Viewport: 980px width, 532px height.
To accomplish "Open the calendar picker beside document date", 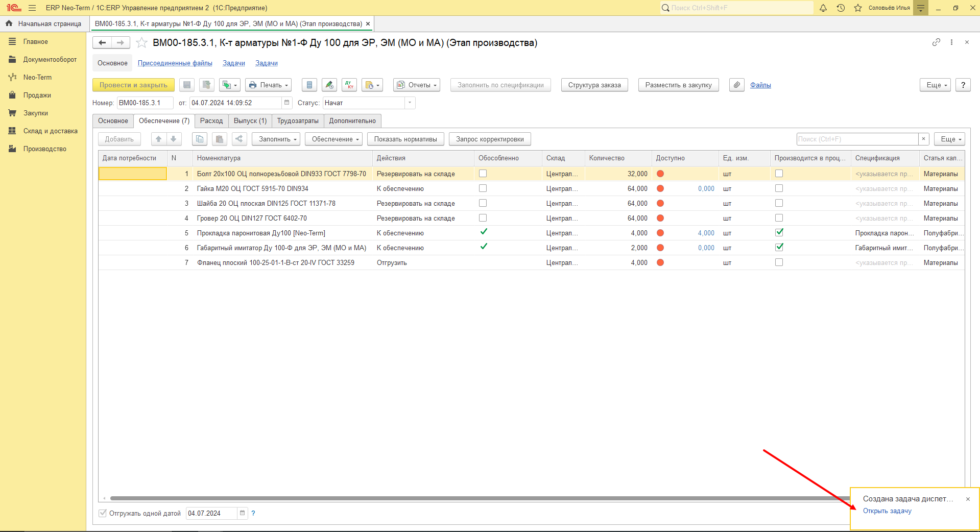I will pyautogui.click(x=287, y=103).
